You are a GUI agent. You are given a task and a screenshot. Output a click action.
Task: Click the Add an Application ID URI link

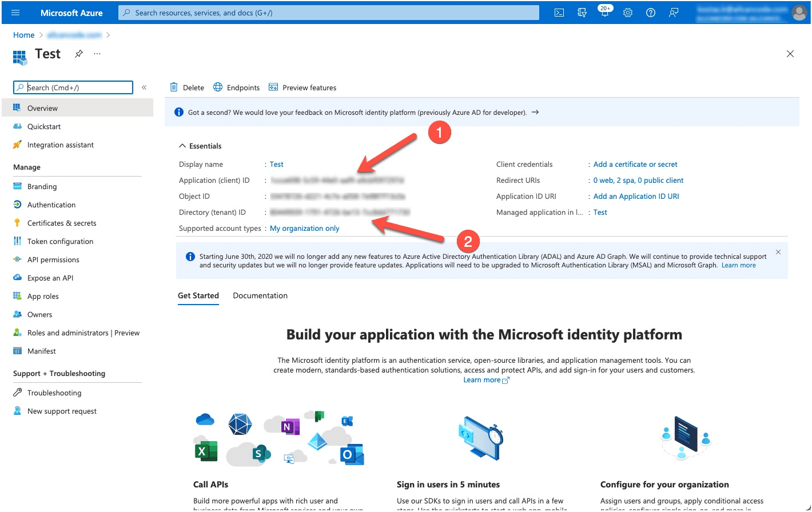(x=636, y=196)
